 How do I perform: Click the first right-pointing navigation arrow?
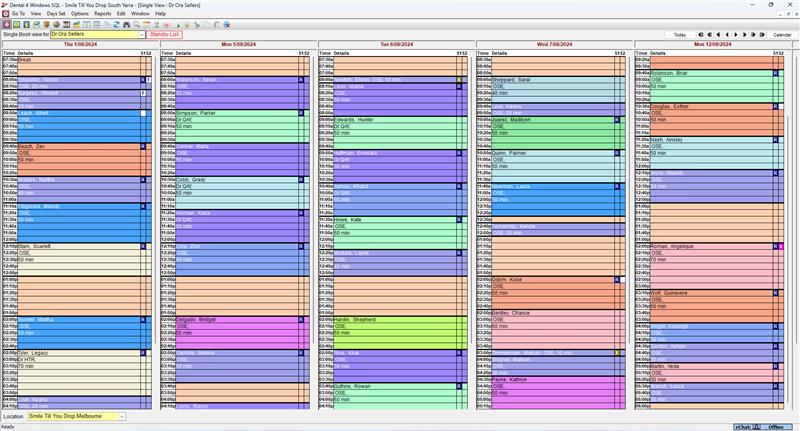736,35
